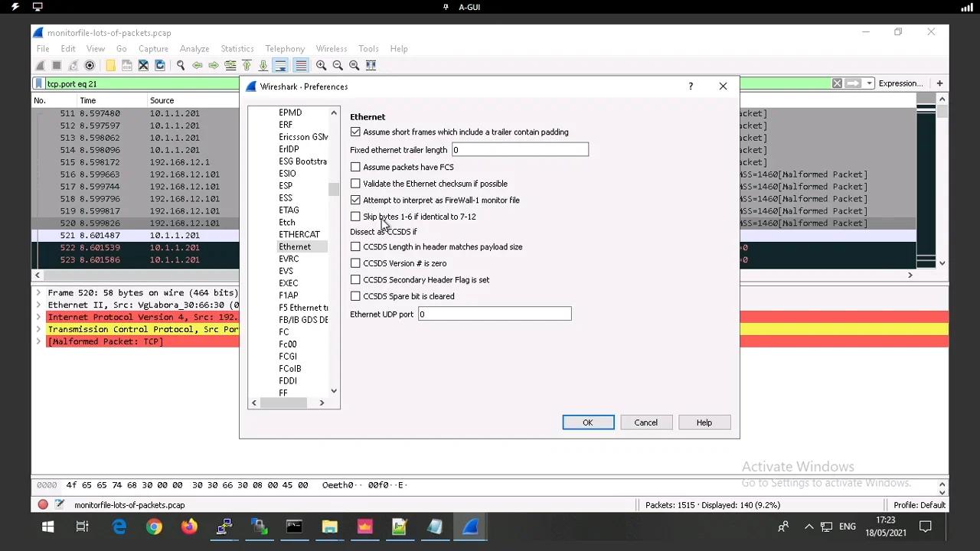Select the Wireshark icon in the taskbar

470,527
